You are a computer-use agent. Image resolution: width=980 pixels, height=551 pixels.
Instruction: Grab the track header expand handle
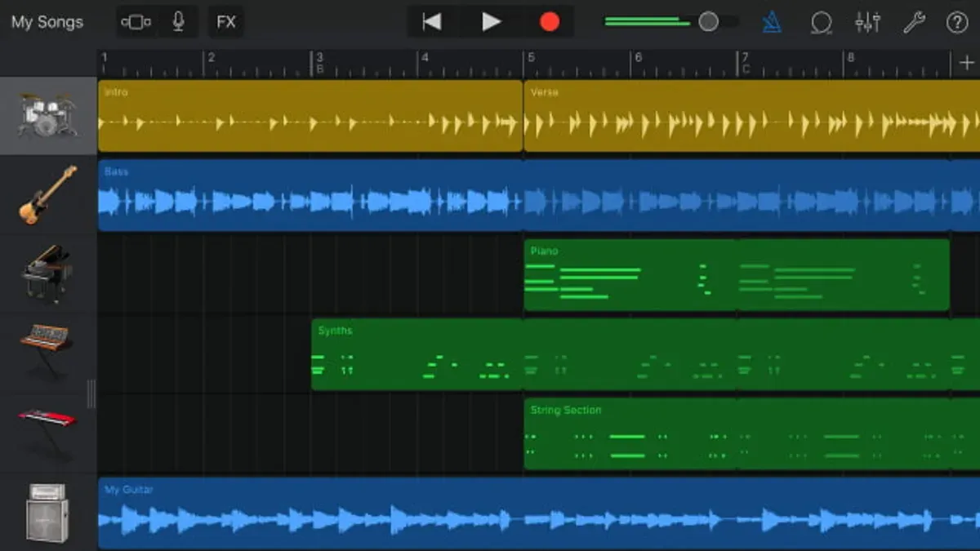click(x=91, y=393)
